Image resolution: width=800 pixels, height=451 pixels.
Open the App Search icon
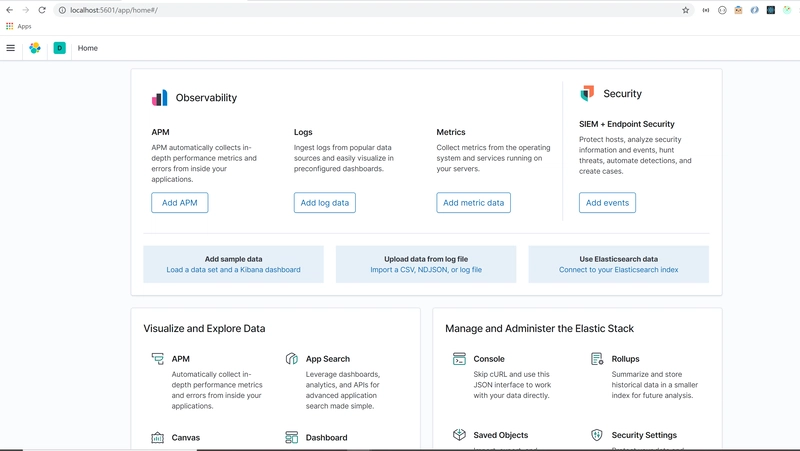[x=291, y=359]
